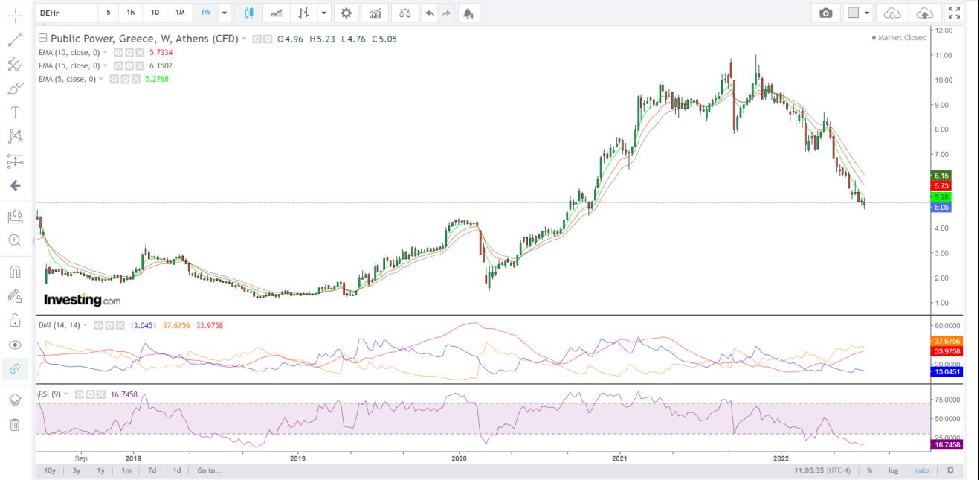Set the date range to 1y
This screenshot has height=480, width=980.
pyautogui.click(x=101, y=470)
